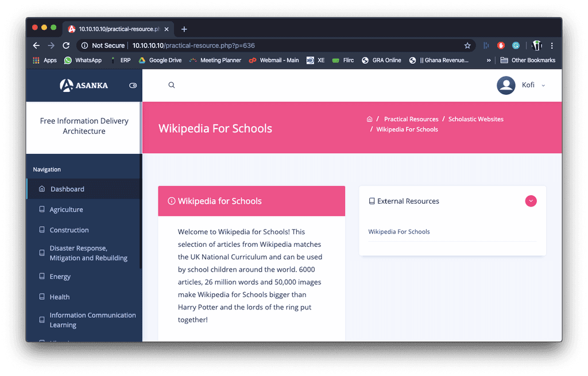Click Free Information Delivery Architecture heading
The image size is (588, 376).
pyautogui.click(x=84, y=126)
